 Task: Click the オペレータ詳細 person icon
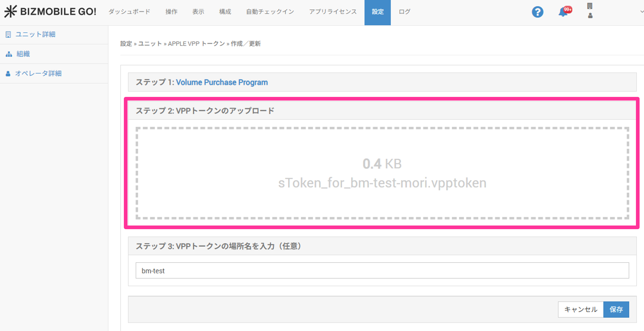point(8,74)
